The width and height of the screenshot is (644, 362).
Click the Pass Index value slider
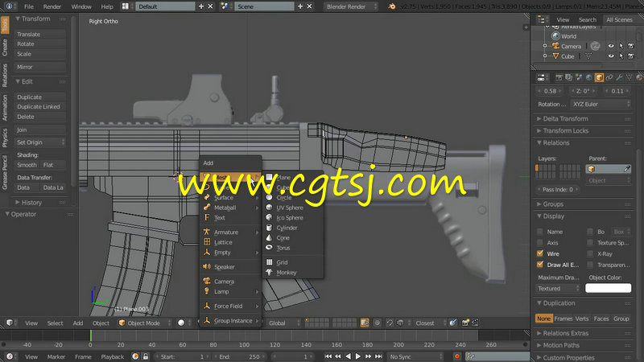558,190
